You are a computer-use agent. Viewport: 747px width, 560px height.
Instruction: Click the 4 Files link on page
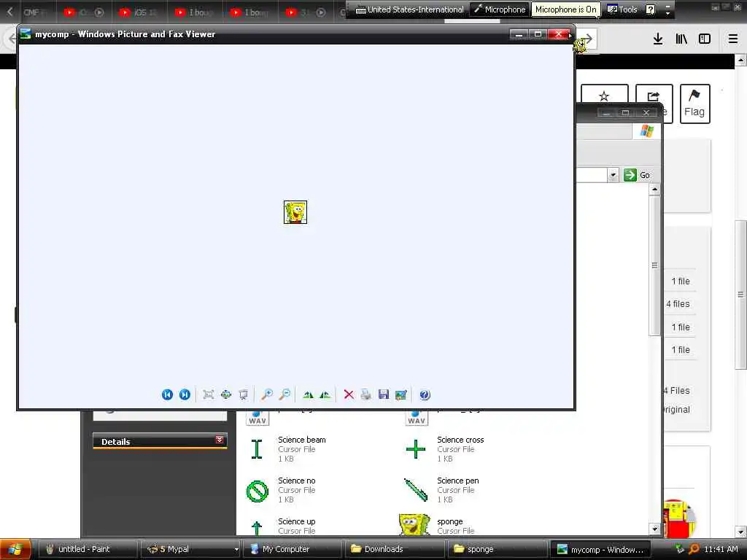point(676,391)
